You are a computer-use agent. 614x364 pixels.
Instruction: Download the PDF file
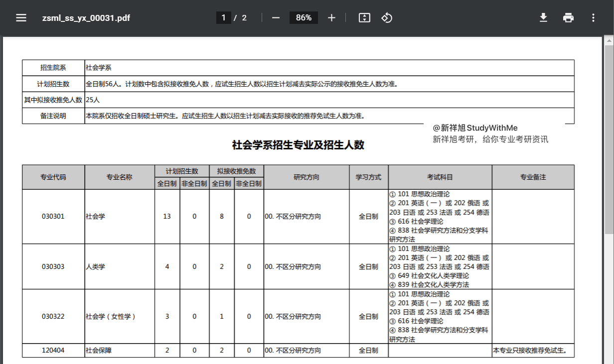pyautogui.click(x=543, y=18)
